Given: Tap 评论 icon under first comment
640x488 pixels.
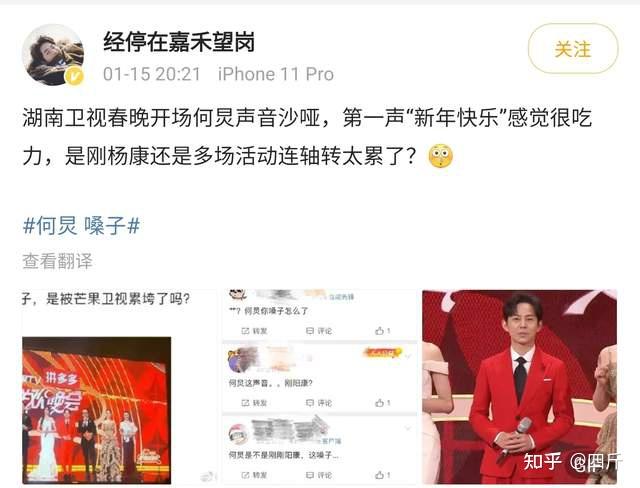Looking at the screenshot, I should point(319,331).
